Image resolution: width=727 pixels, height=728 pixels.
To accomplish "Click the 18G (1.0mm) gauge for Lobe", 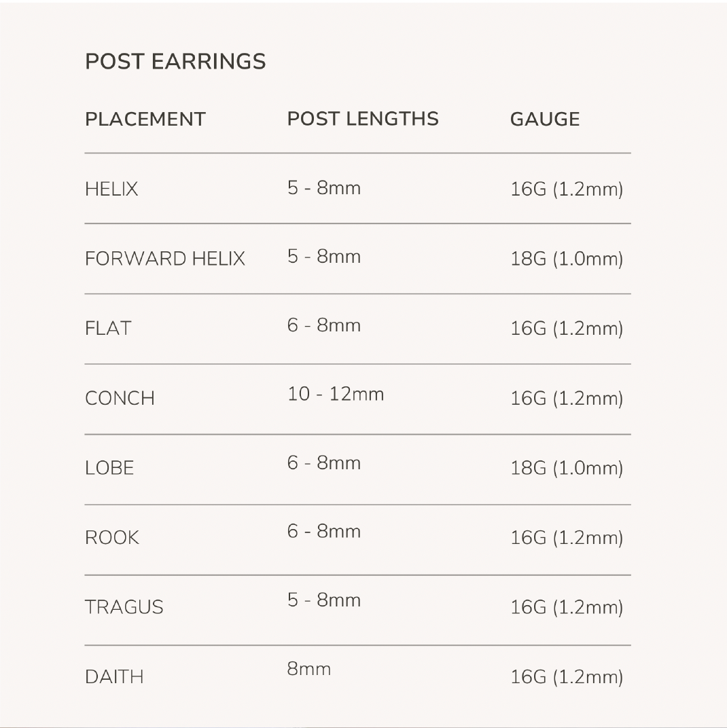I will [567, 468].
